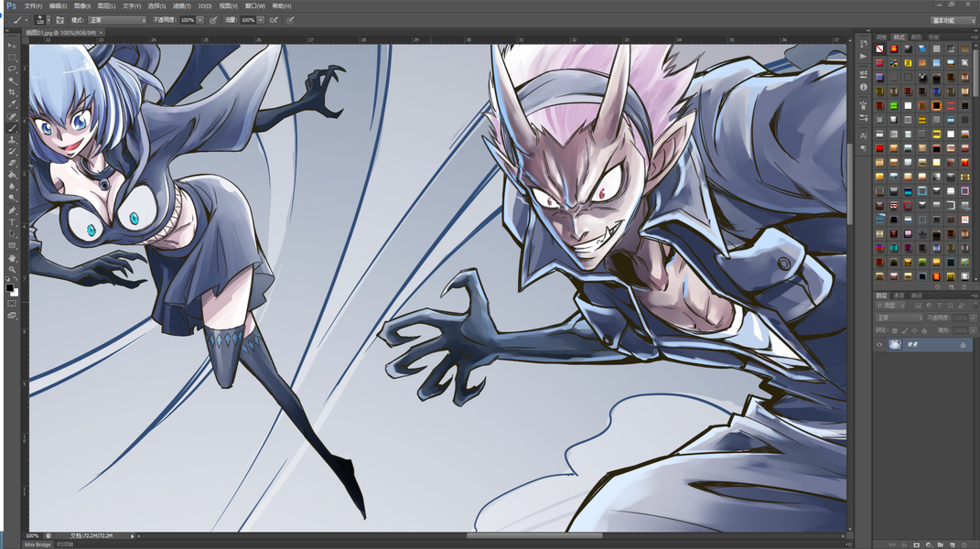Open the opacity 不透明度 slider arrow
980x549 pixels.
(200, 20)
